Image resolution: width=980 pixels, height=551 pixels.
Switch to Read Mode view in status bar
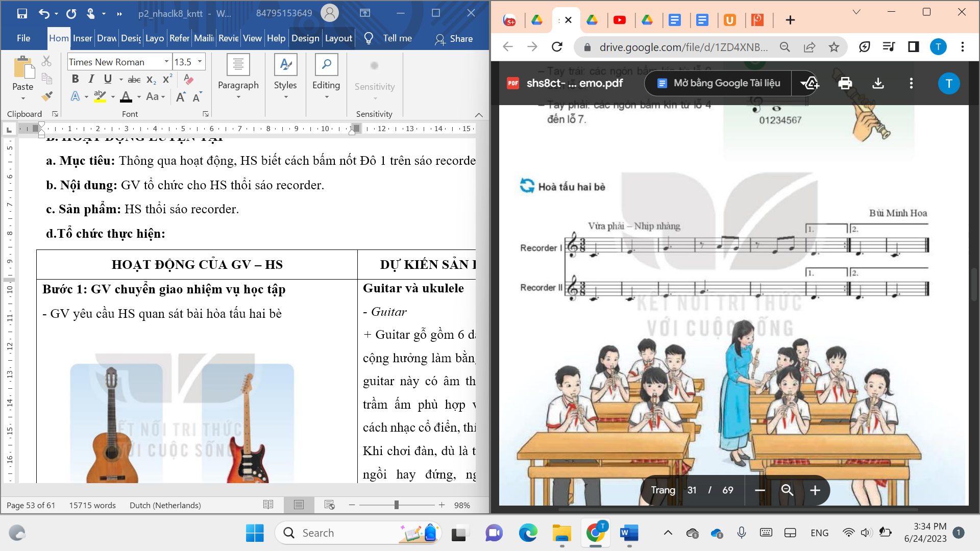pyautogui.click(x=268, y=505)
